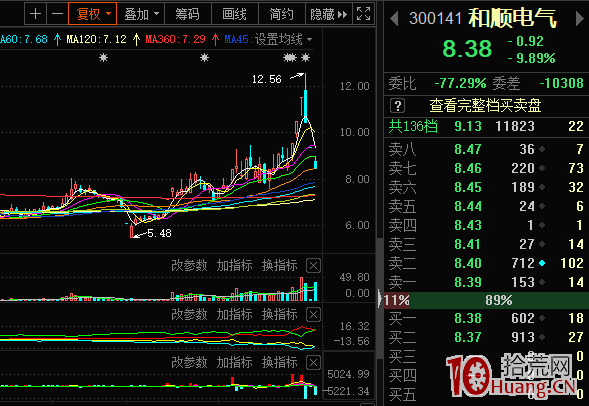Image resolution: width=589 pixels, height=406 pixels.
Task: Click 加指标 on bottom indicator panel
Action: 234,362
